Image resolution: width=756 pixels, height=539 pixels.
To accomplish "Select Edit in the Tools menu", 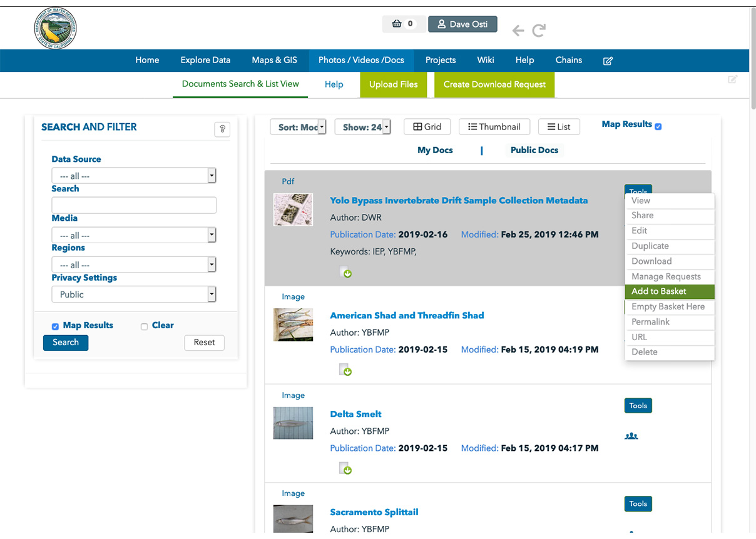I will (670, 231).
